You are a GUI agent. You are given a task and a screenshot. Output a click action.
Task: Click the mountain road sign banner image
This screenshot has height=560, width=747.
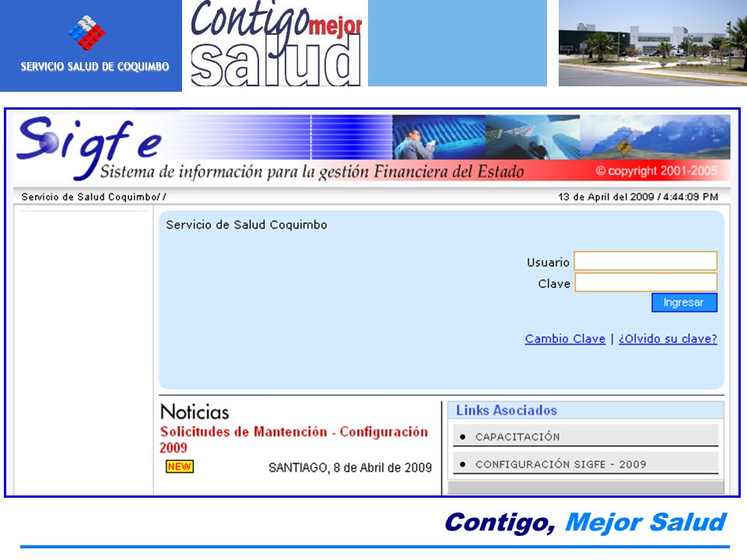click(655, 137)
